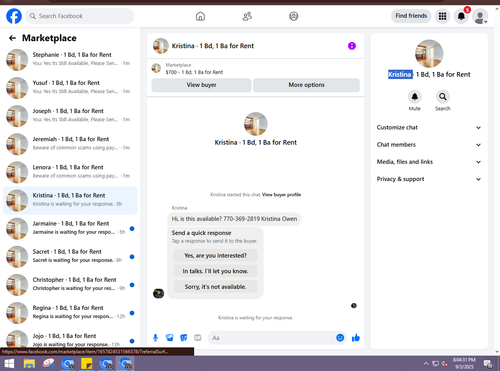This screenshot has height=371, width=500.
Task: Open the $700 Marketplace listing link
Action: [194, 72]
